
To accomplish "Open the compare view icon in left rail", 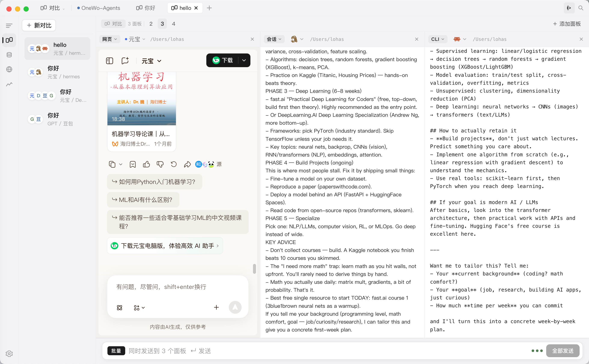I will [9, 40].
